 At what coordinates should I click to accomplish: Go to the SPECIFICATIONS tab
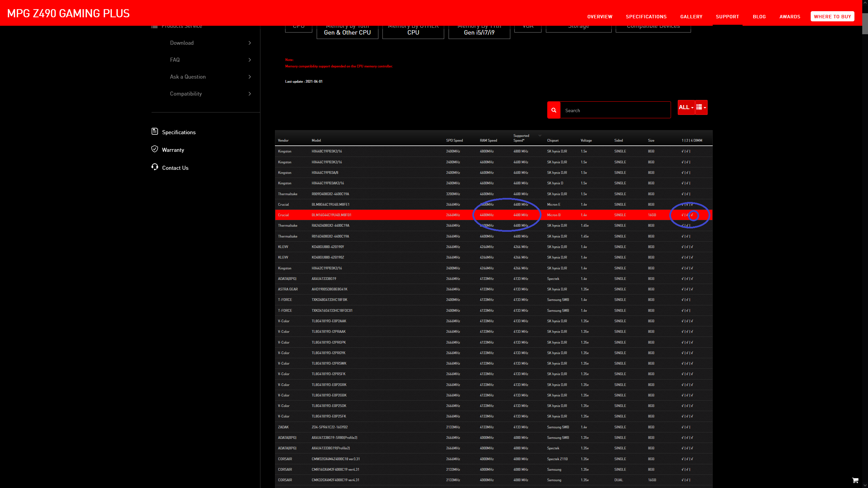[x=646, y=17]
